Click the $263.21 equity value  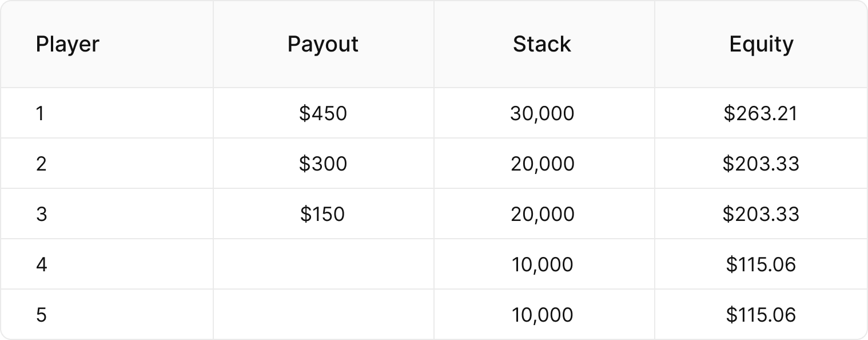click(761, 113)
